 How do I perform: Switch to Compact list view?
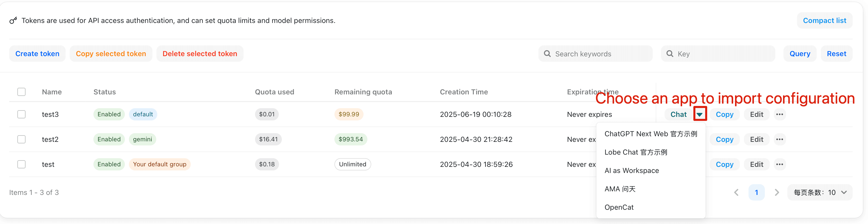tap(825, 21)
